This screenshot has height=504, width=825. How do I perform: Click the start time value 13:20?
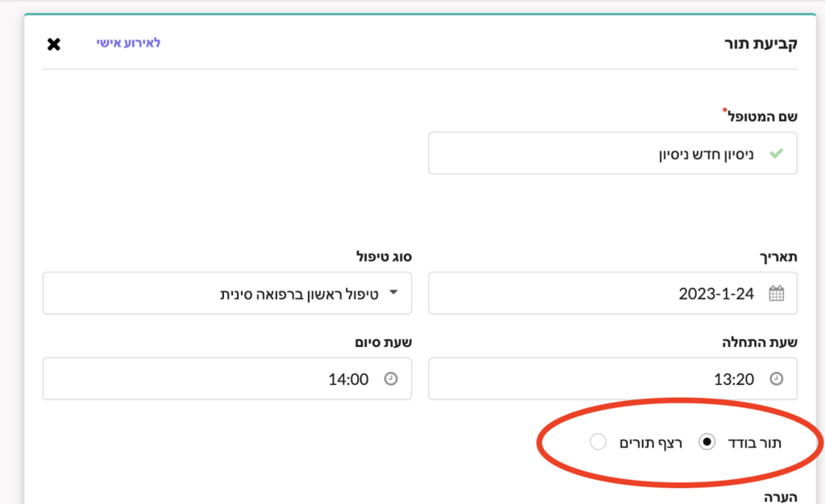coord(733,379)
